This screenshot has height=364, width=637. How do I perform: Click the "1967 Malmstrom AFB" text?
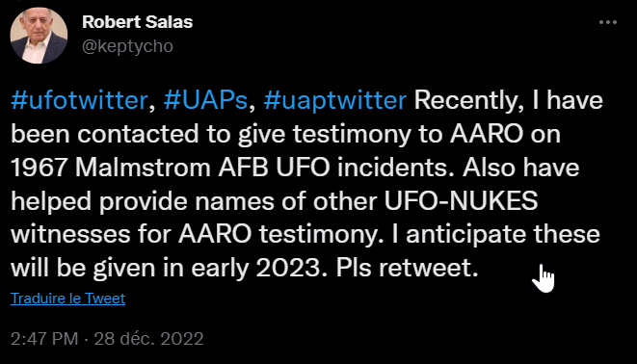[140, 168]
